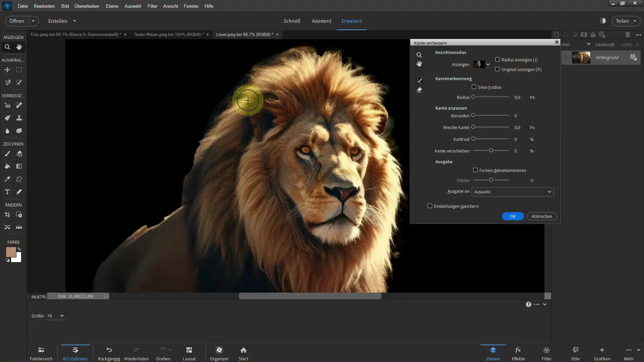Screen dimensions: 644x362
Task: Confirm the dialog with OK
Action: click(513, 216)
